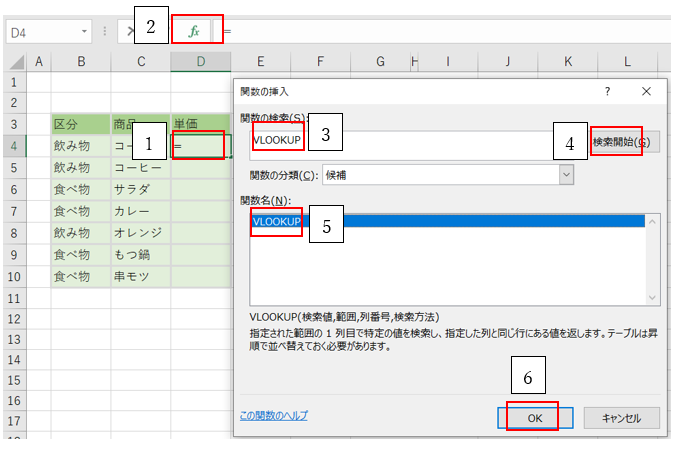Select row 7 header
Image resolution: width=677 pixels, height=450 pixels.
pos(14,211)
